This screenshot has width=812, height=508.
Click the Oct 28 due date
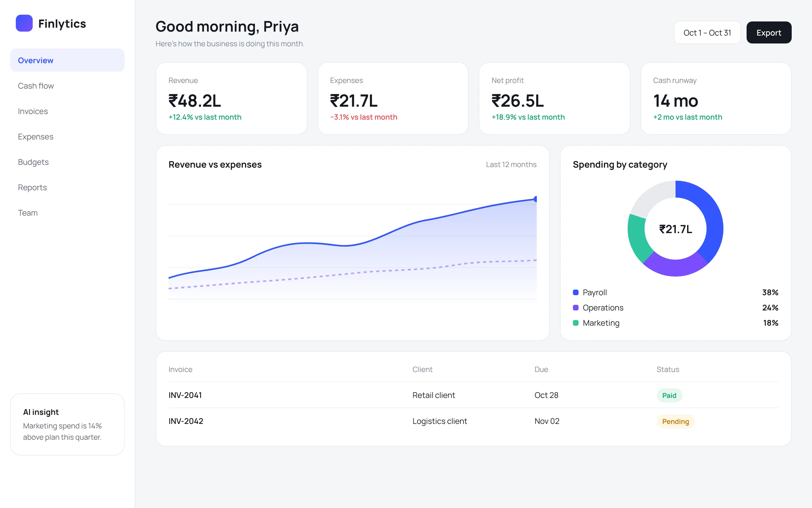click(x=546, y=395)
